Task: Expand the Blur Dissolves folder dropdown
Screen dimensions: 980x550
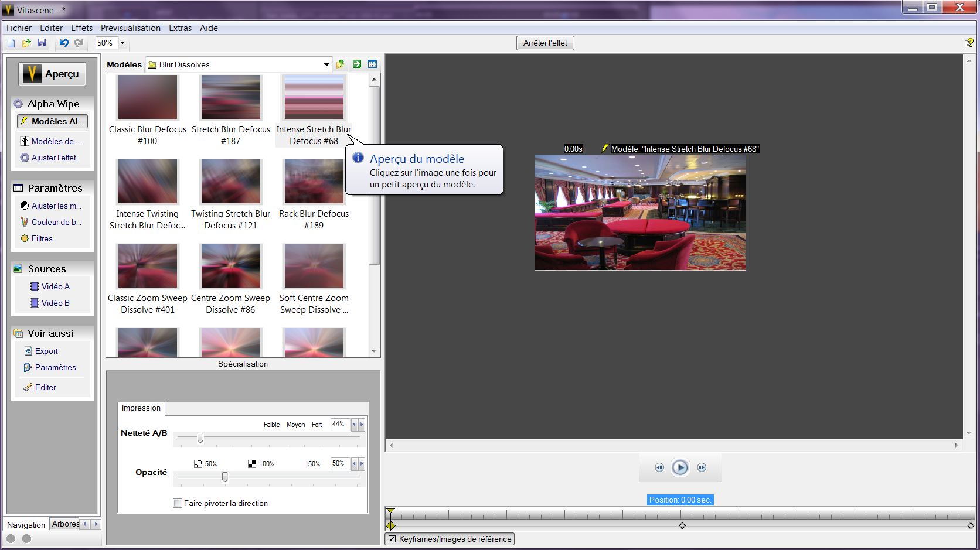Action: click(x=326, y=64)
